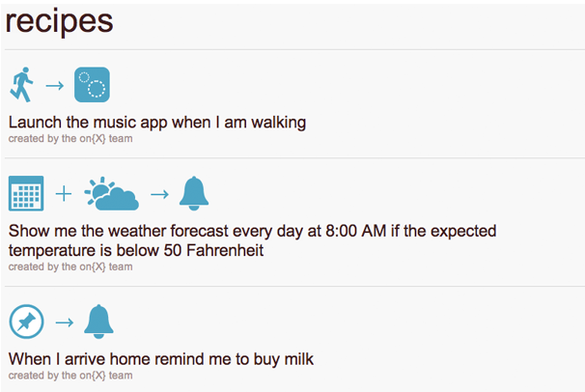Click the arrow after the pushpin icon
This screenshot has height=392, width=585.
[x=65, y=322]
